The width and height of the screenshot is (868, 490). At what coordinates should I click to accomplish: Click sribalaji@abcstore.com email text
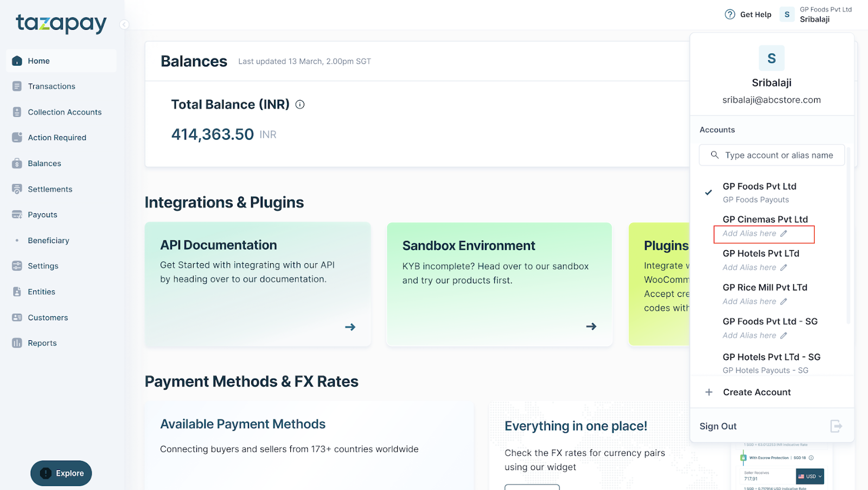click(771, 100)
